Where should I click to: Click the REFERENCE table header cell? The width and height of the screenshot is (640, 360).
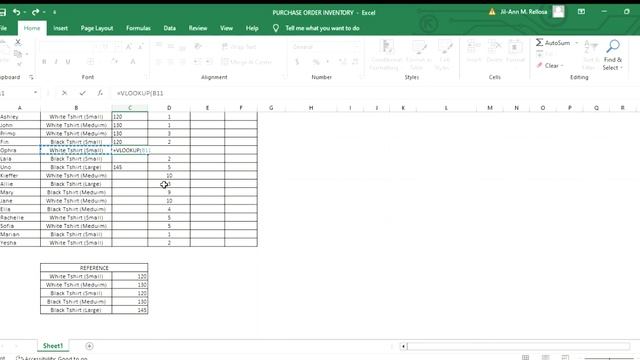(x=94, y=268)
